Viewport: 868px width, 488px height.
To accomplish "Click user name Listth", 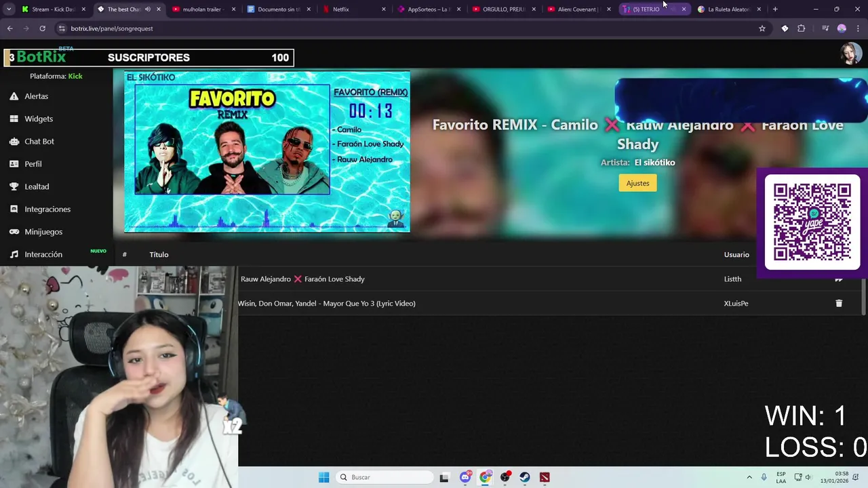I will tap(732, 279).
